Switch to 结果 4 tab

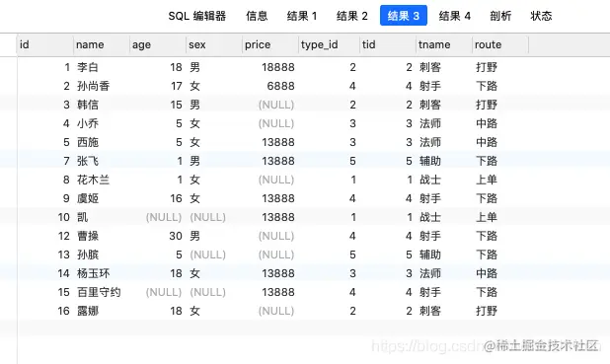(x=455, y=16)
